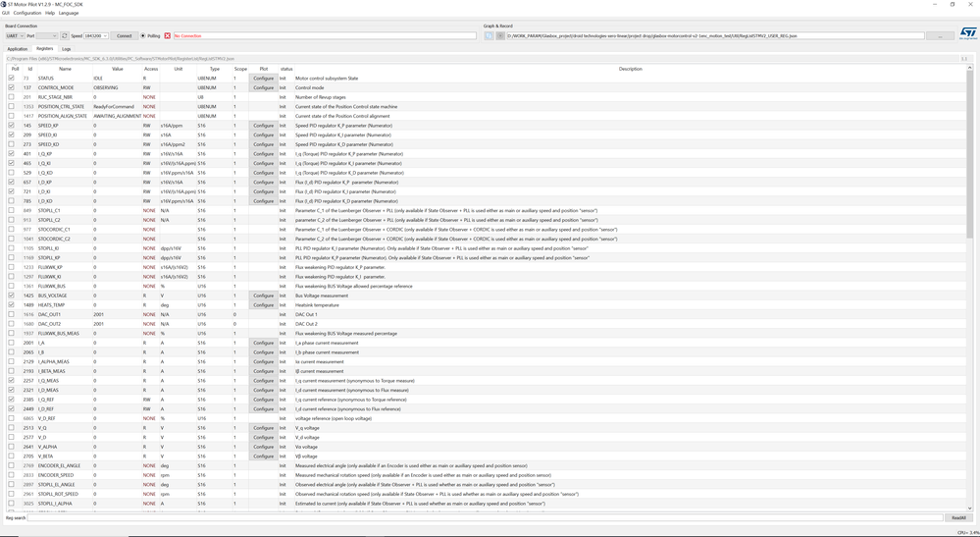Switch to the Application tab
980x537 pixels.
pyautogui.click(x=18, y=49)
